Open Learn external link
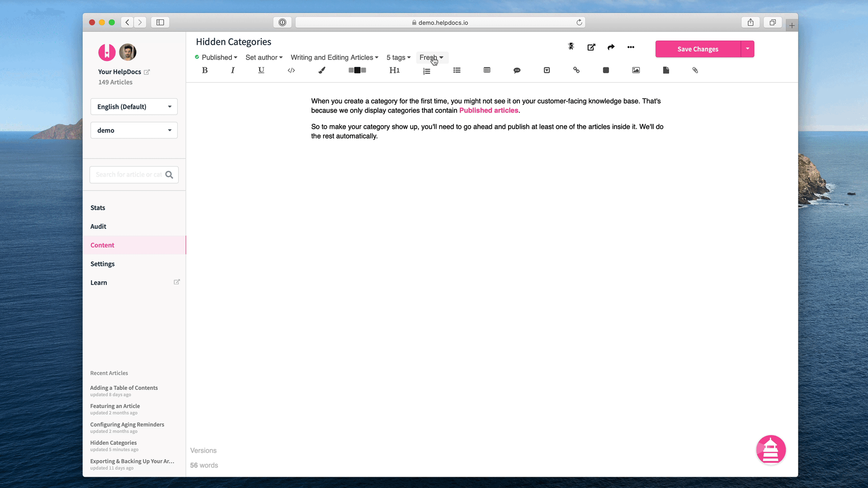The height and width of the screenshot is (488, 868). coord(134,282)
